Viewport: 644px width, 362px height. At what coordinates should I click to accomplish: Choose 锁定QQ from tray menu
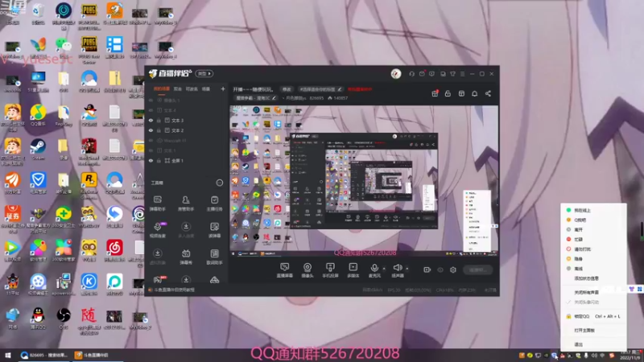click(593, 316)
